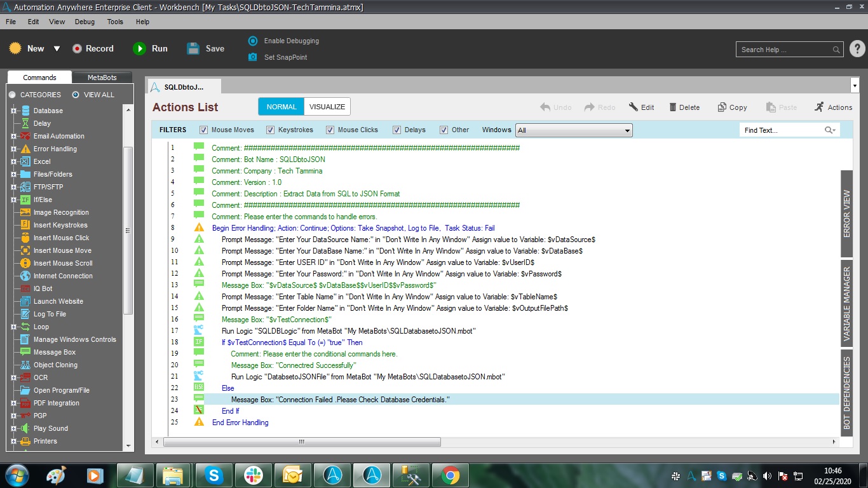The image size is (868, 488).
Task: Uncheck the Mouse Moves filter checkbox
Action: click(204, 130)
